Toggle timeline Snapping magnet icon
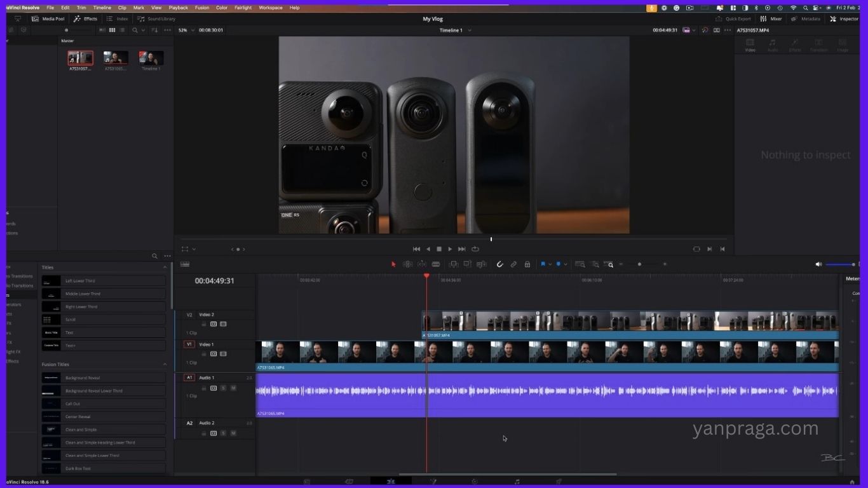This screenshot has height=488, width=868. 499,264
